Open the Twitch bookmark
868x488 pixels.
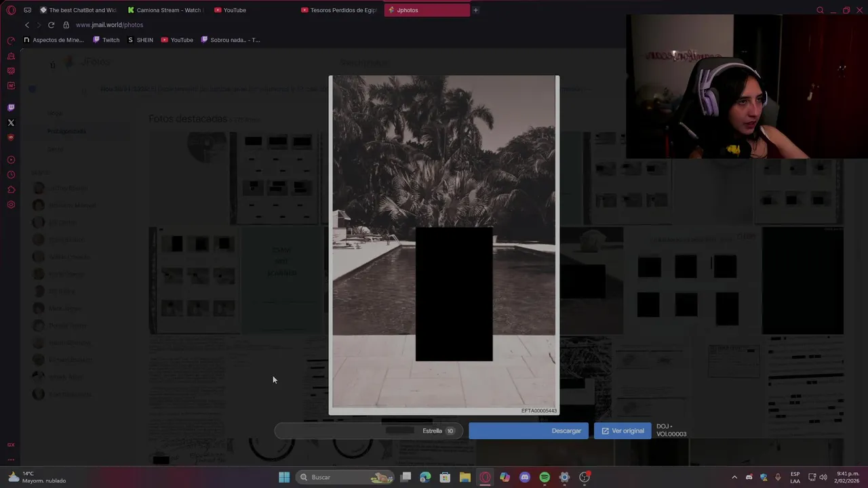pos(106,40)
